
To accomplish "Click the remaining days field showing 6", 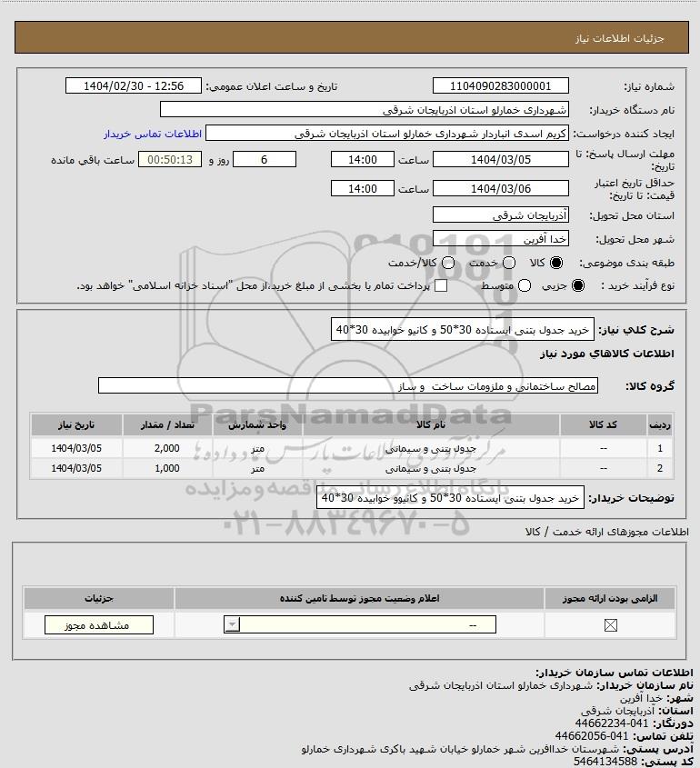I will click(x=264, y=159).
